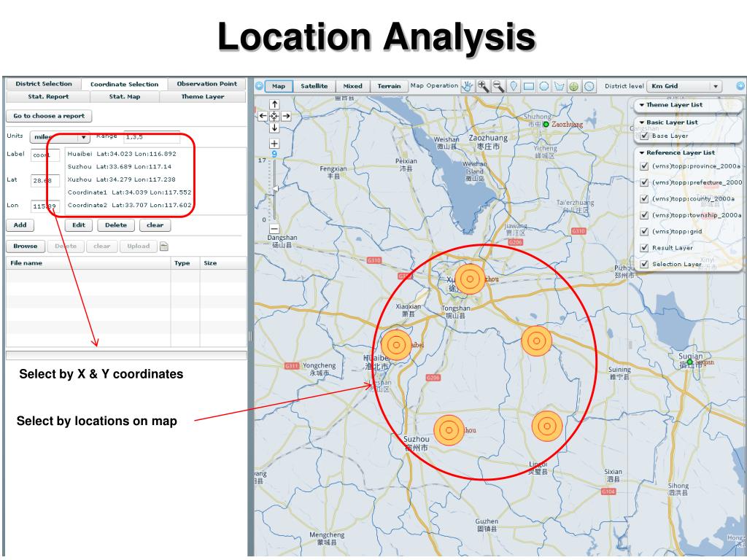Hide the Selection Layer via its checkbox
This screenshot has width=747, height=560.
pos(645,264)
